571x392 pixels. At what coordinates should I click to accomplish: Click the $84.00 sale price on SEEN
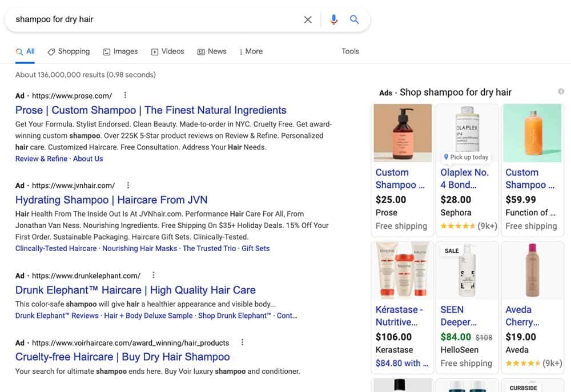456,337
